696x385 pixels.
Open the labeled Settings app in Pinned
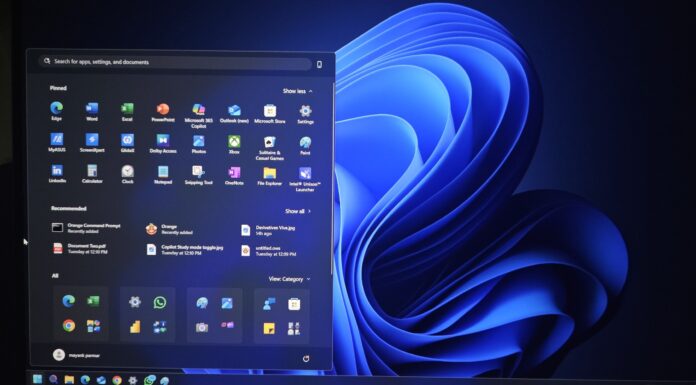tap(305, 115)
